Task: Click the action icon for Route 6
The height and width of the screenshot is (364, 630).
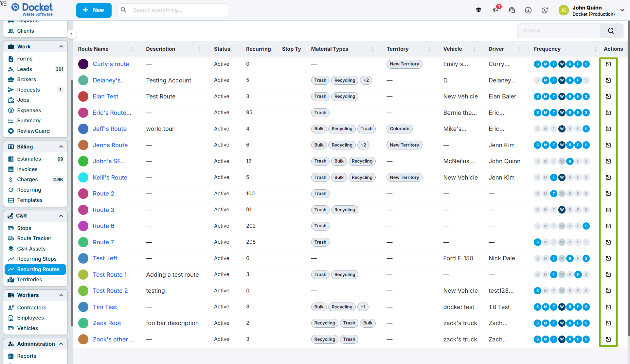Action: pos(608,226)
